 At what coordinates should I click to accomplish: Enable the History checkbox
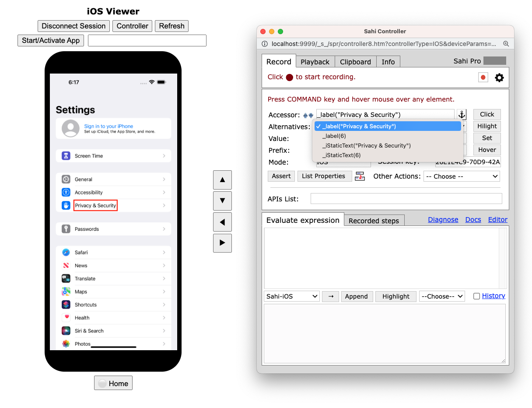pyautogui.click(x=476, y=296)
